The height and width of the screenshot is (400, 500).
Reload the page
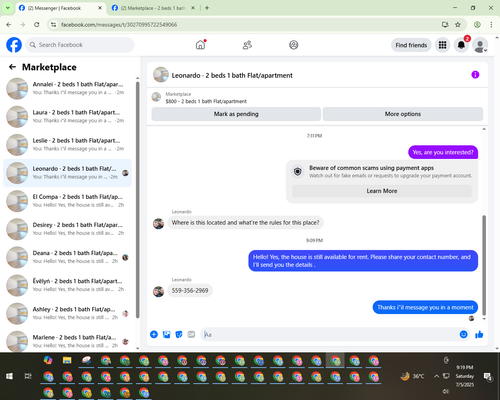37,25
